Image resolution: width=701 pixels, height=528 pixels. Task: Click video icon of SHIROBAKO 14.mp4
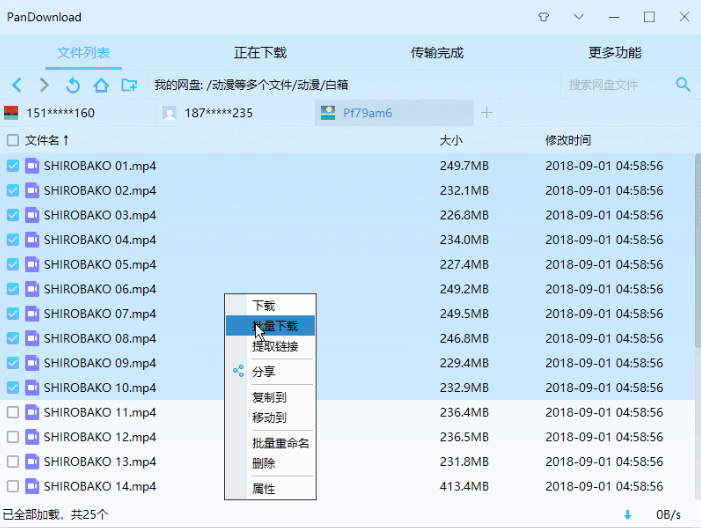point(32,486)
